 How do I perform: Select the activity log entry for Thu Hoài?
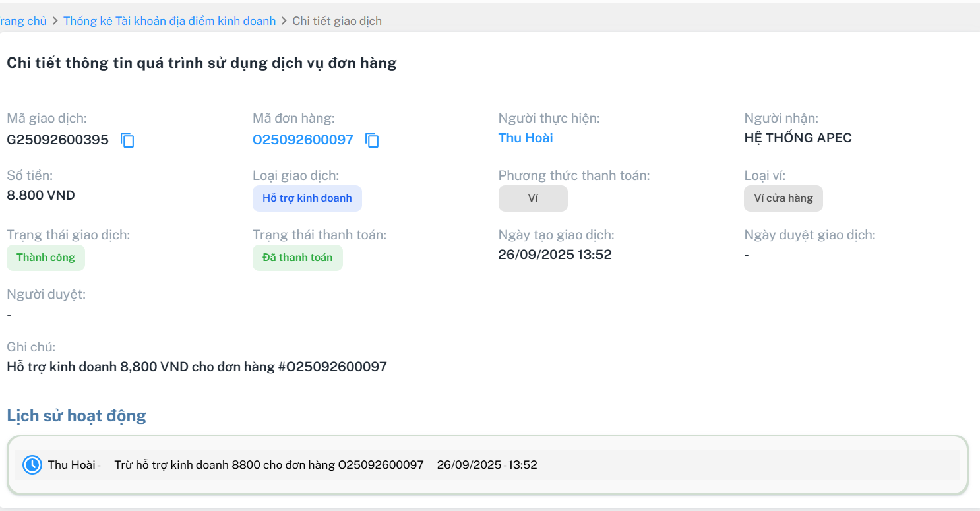pos(292,465)
